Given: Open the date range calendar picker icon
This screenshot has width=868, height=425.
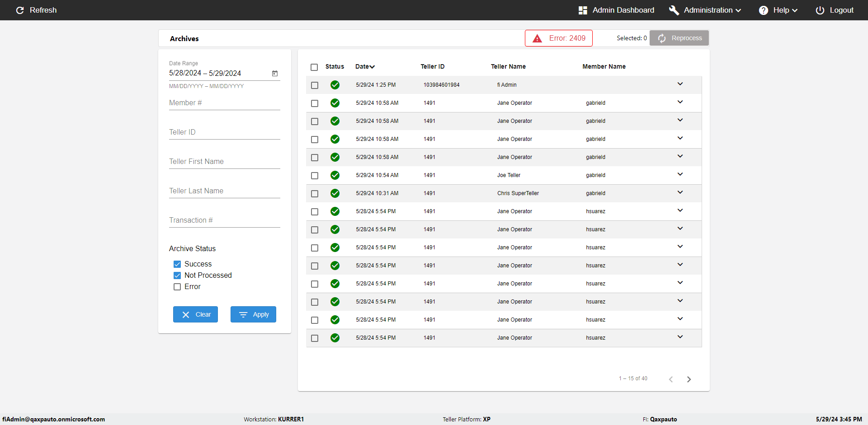Looking at the screenshot, I should [274, 73].
